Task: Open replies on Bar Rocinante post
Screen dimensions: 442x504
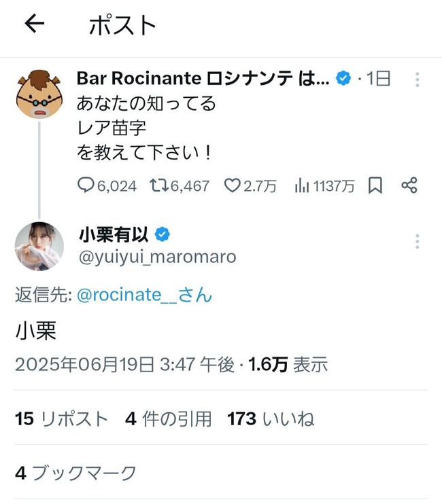Action: (107, 185)
